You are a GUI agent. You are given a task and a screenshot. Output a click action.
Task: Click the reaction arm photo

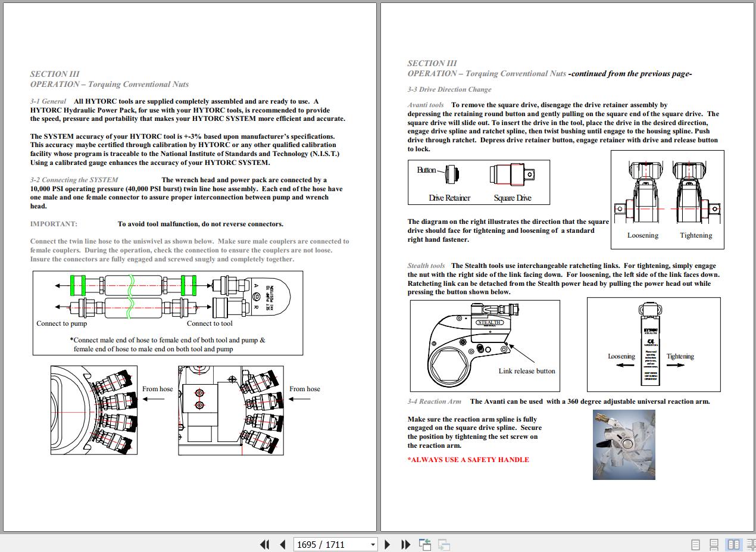click(624, 444)
